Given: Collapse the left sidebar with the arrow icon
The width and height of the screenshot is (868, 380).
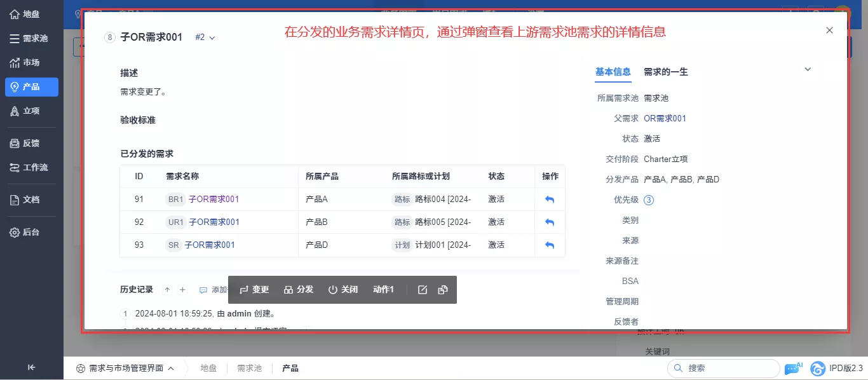Looking at the screenshot, I should 32,367.
